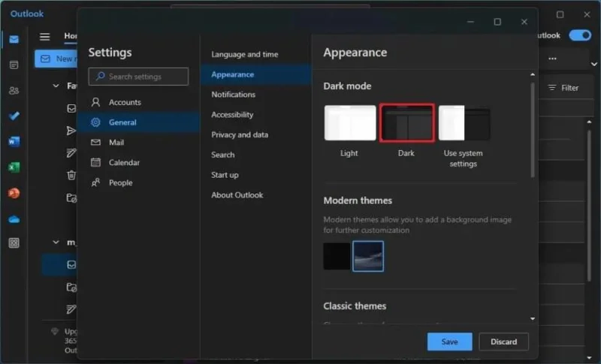This screenshot has height=364, width=601.
Task: Click the Appearance pane scrollbar thumb
Action: click(533, 130)
